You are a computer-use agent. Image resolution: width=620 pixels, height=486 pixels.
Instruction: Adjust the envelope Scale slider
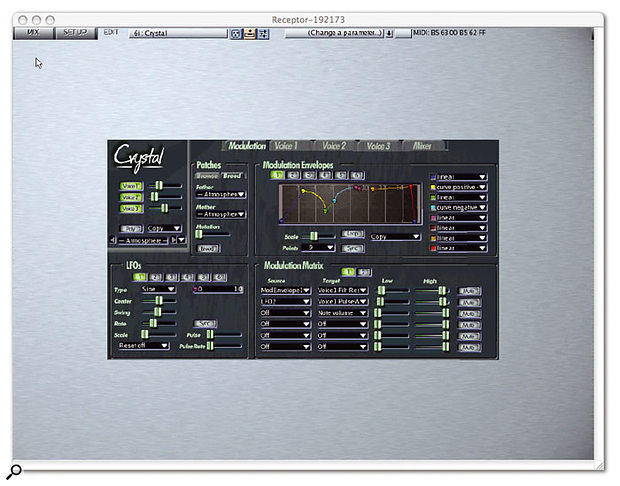(319, 236)
